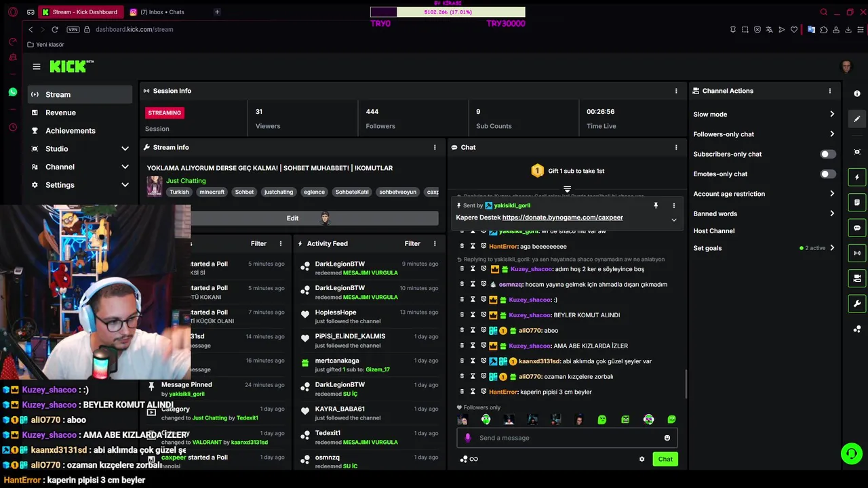Click the channel points icon below message box
The image size is (868, 488).
(x=464, y=459)
